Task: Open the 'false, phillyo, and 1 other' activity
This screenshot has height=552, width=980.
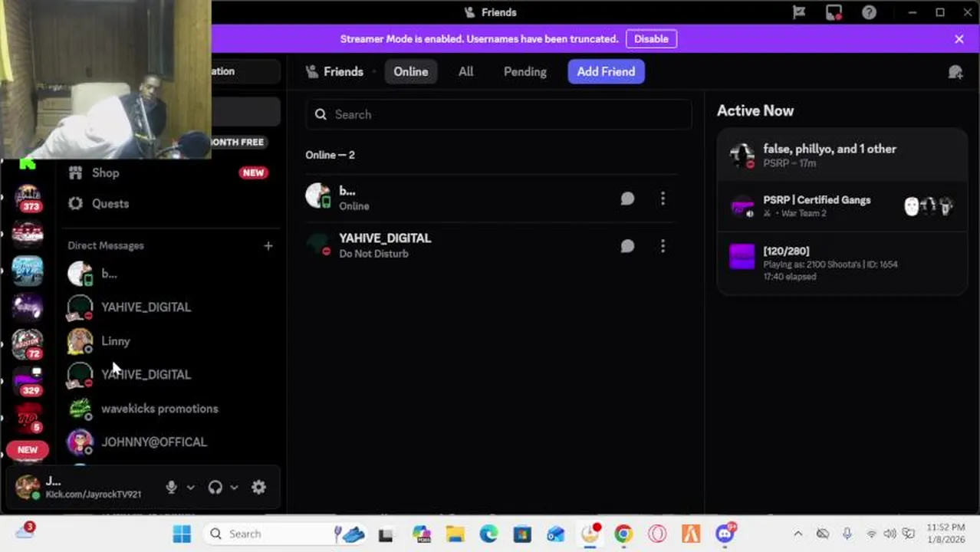Action: point(842,155)
